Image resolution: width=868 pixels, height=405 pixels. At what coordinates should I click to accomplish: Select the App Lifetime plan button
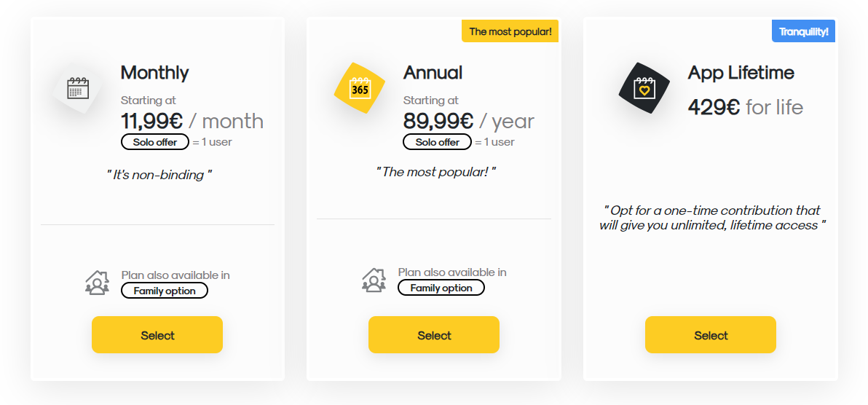[x=711, y=334]
